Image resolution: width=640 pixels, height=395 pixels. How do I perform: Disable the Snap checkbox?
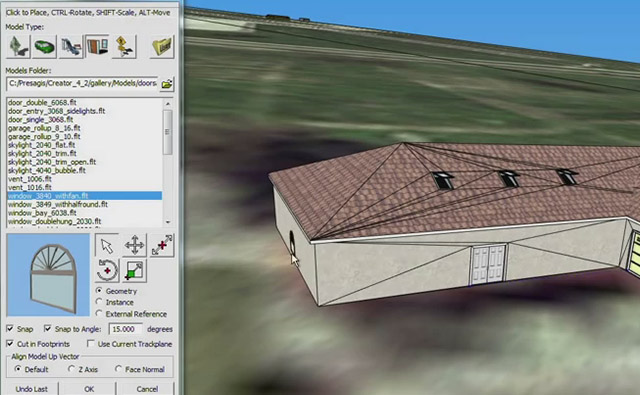10,328
